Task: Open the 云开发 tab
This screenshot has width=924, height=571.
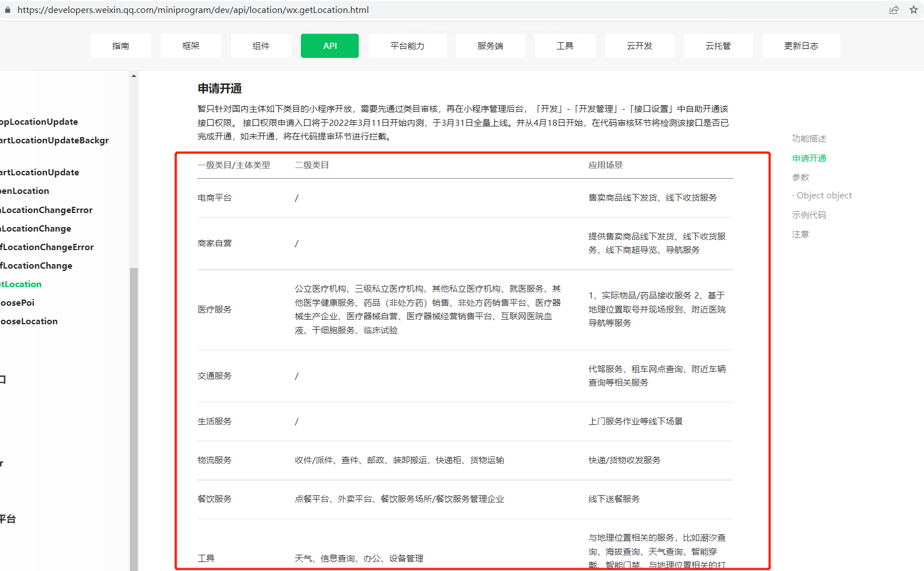Action: 639,46
